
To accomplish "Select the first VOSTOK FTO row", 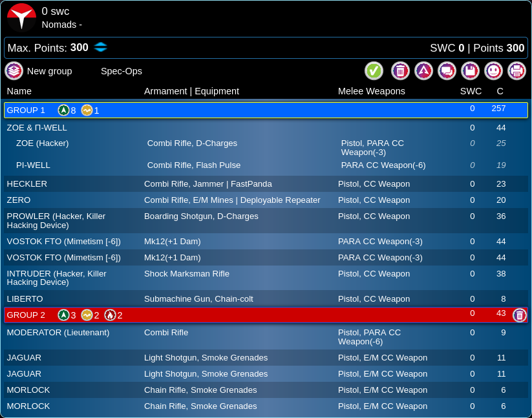I will (266, 242).
